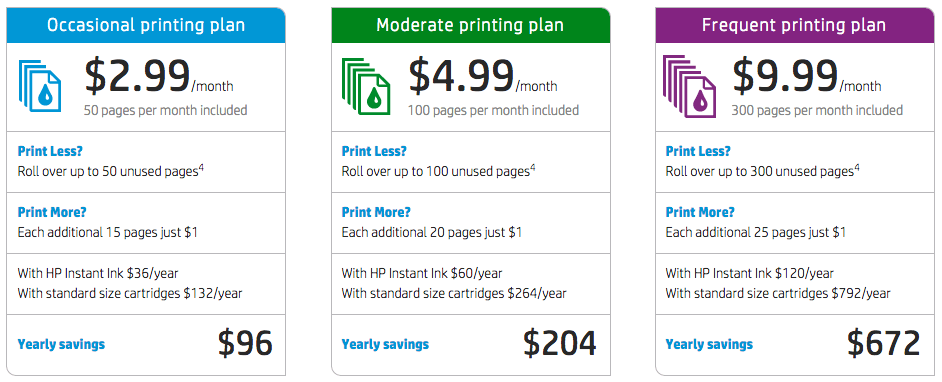Click 300 pages per month included text
This screenshot has height=382, width=942.
click(x=817, y=111)
